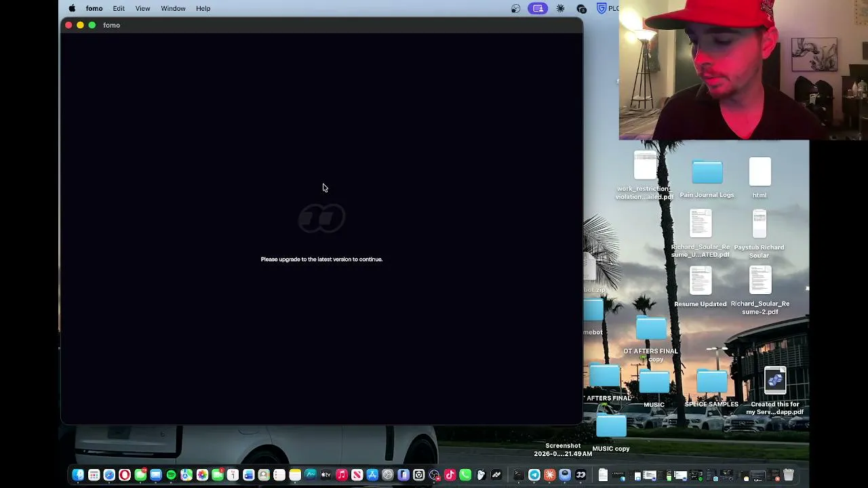Launch FaceTime from the Dock
This screenshot has height=488, width=868.
tap(218, 475)
